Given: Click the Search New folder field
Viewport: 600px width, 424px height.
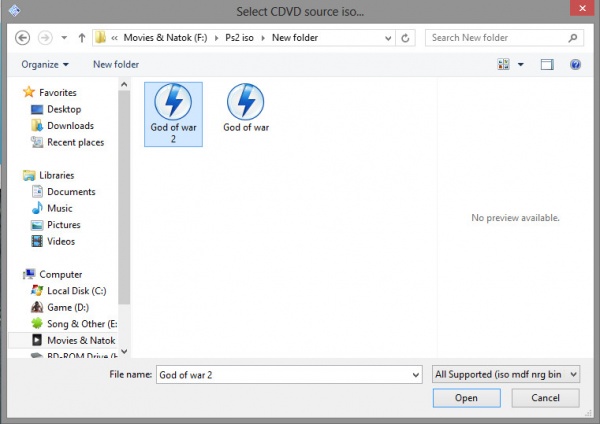Looking at the screenshot, I should 504,38.
